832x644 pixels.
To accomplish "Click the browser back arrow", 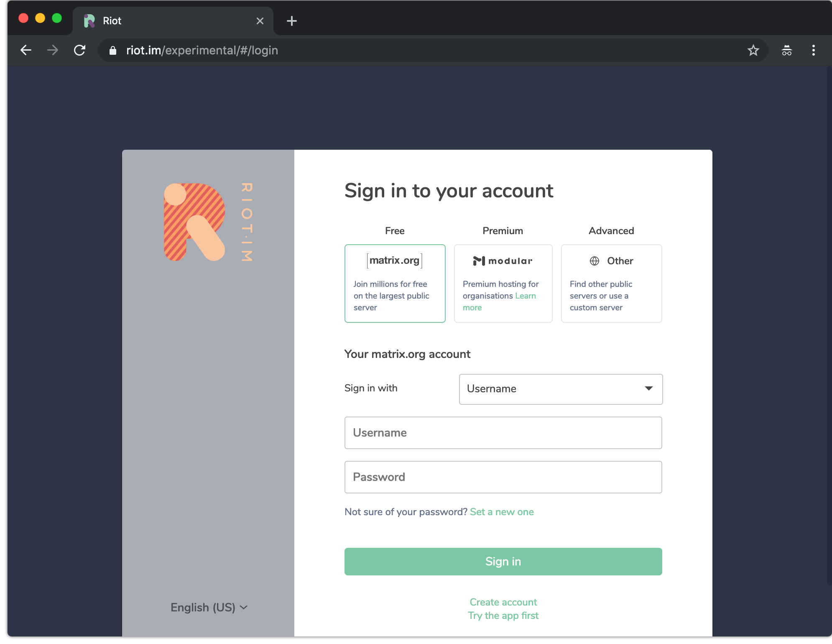I will click(x=26, y=50).
